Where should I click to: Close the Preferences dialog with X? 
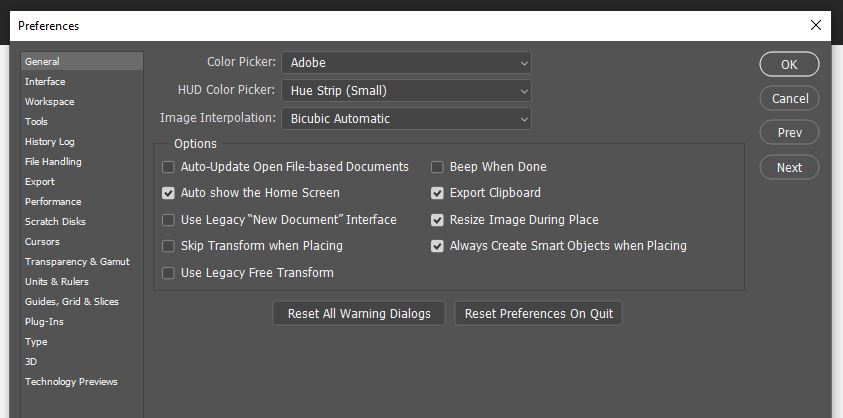click(x=816, y=25)
